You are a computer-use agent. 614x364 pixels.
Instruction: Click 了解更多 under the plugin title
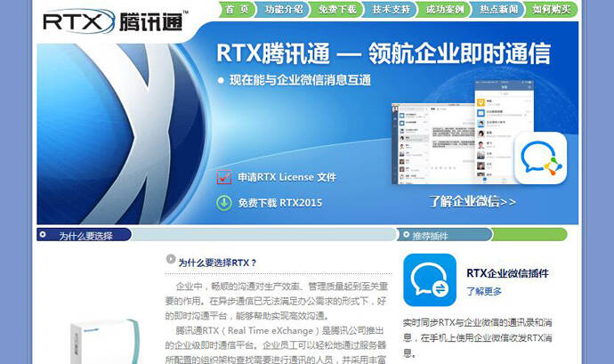(x=484, y=291)
